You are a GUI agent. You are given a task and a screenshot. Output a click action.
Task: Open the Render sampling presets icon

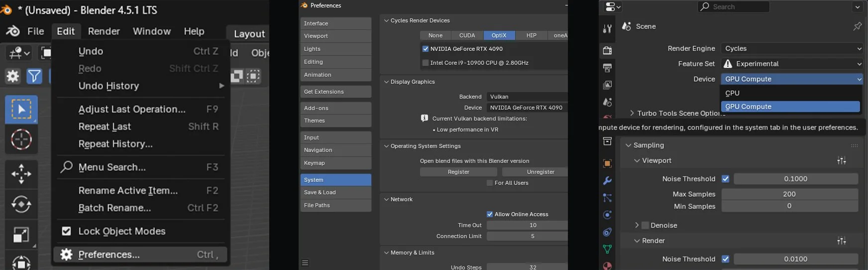(842, 241)
